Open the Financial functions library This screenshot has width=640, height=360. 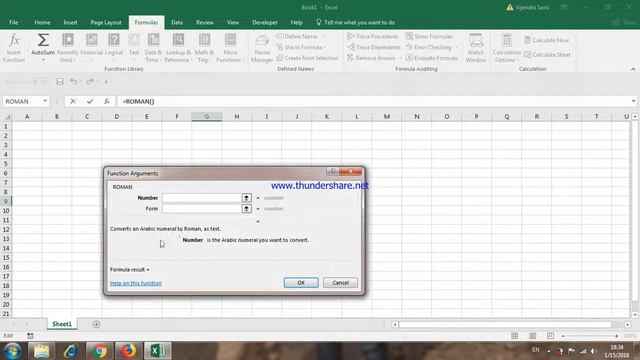[91, 48]
